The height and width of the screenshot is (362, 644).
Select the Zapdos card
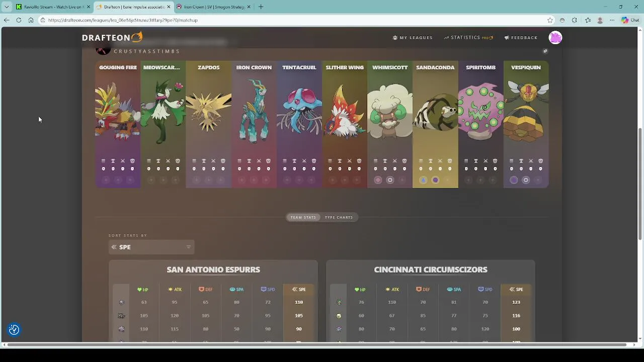click(209, 125)
